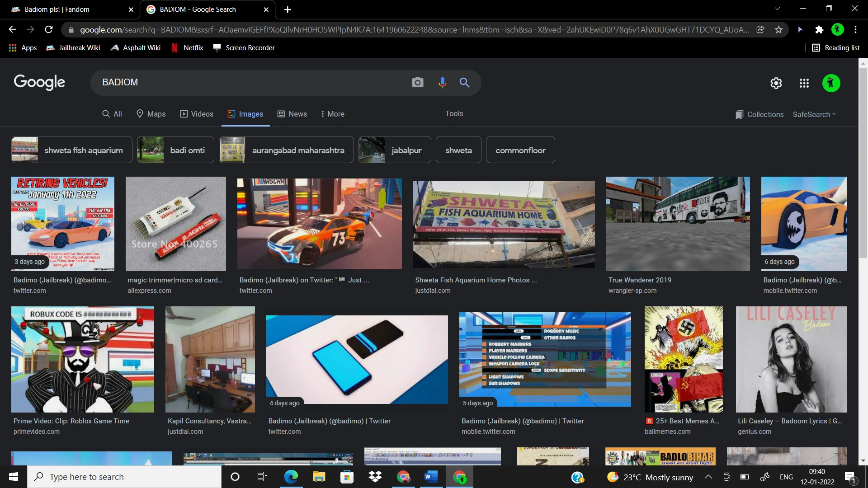Expand the More search options menu
868x488 pixels.
click(332, 114)
